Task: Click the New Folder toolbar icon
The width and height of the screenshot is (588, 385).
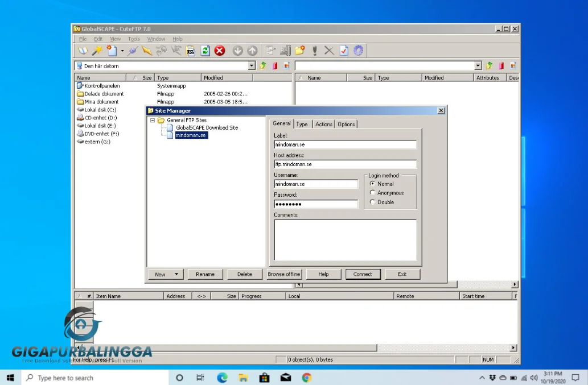Action: coord(300,51)
